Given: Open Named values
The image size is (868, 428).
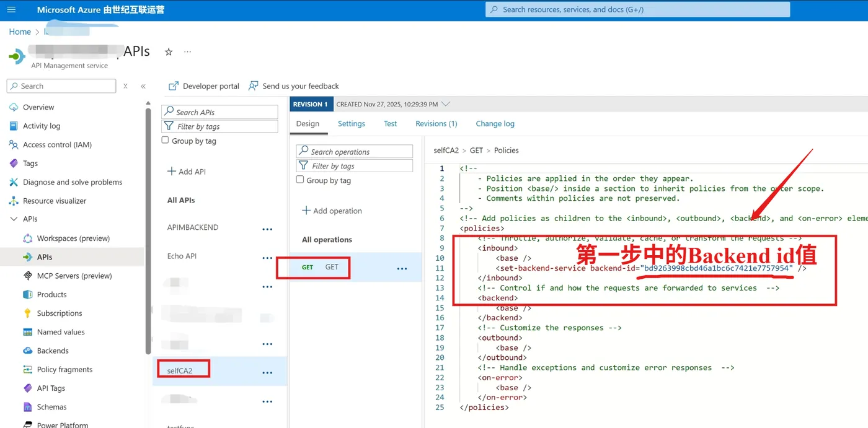Looking at the screenshot, I should (61, 332).
